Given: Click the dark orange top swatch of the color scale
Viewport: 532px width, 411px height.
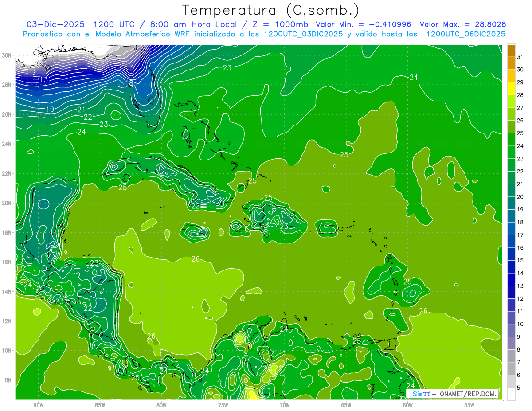Looking at the screenshot, I should tap(511, 51).
